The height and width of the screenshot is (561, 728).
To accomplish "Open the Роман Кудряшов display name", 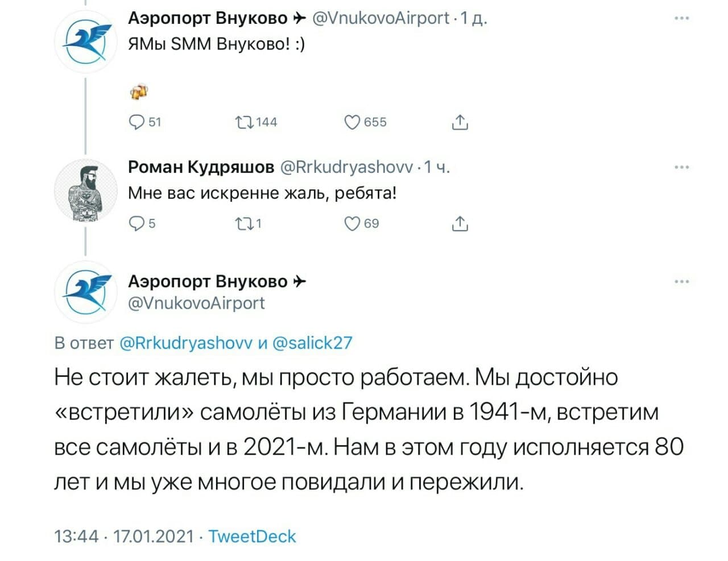I will [201, 167].
